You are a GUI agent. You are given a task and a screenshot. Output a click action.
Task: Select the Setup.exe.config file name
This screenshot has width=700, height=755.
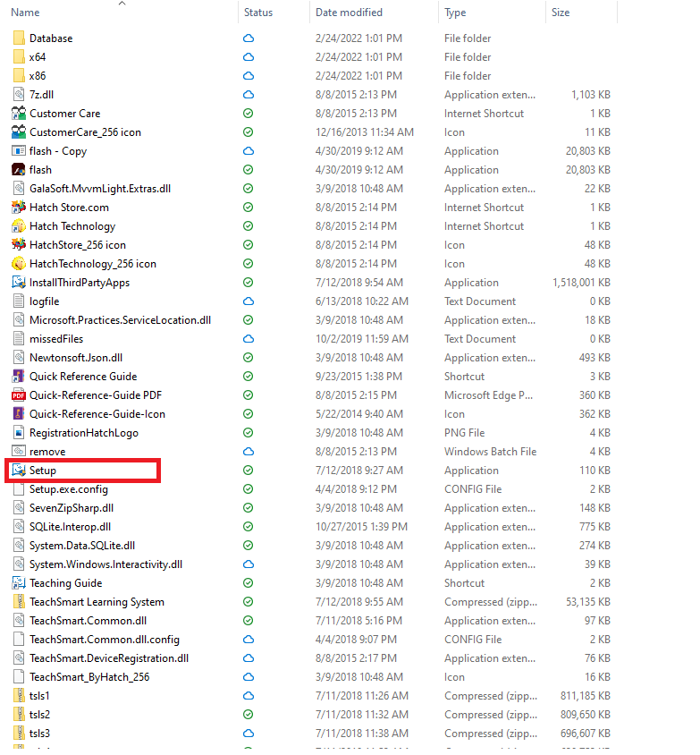[x=69, y=489]
